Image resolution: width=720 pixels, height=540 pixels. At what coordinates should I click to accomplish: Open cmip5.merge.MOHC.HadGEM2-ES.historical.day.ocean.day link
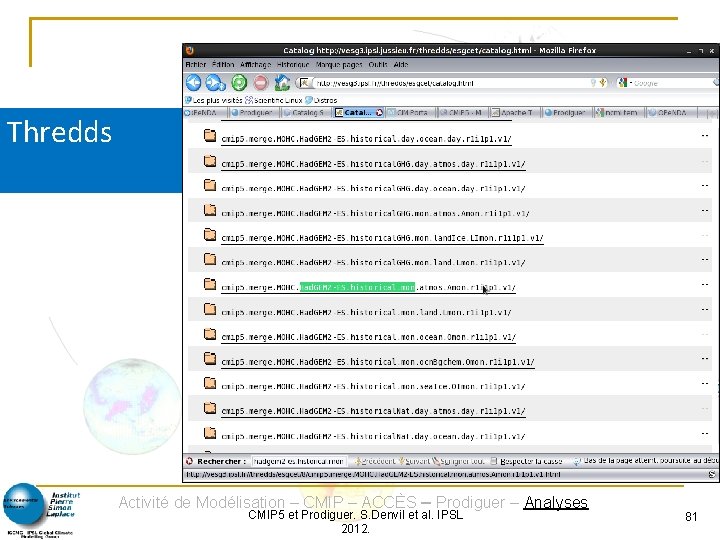click(366, 139)
